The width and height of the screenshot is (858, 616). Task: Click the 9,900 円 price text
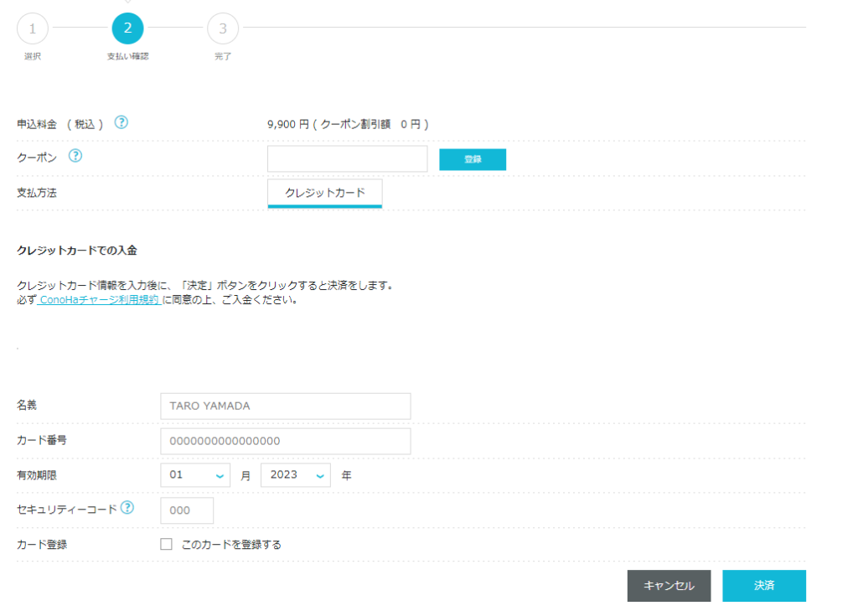pos(288,124)
